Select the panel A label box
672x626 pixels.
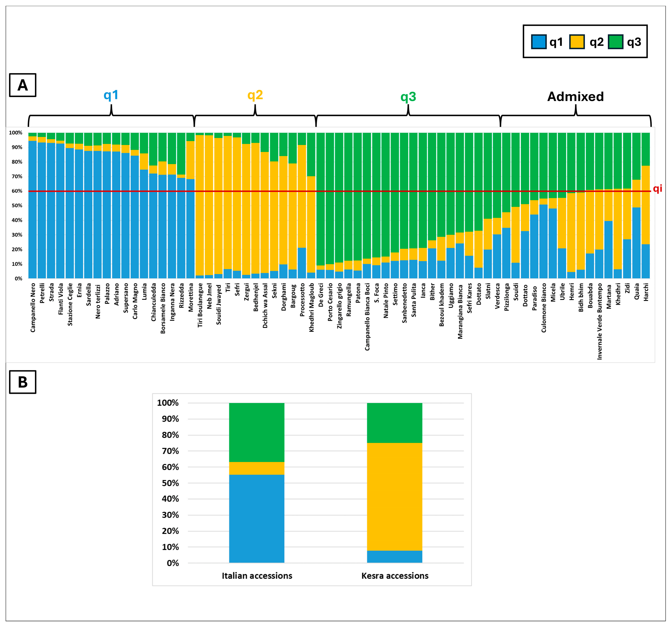pos(23,85)
